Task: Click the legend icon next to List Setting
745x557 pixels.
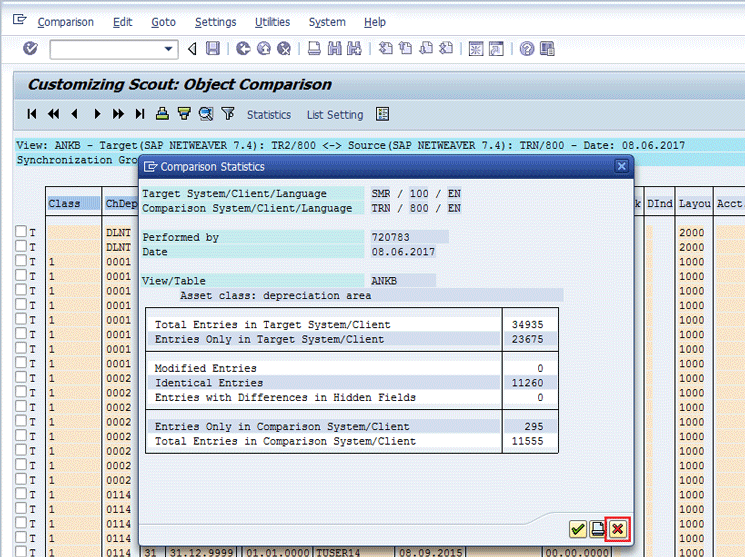Action: point(382,114)
